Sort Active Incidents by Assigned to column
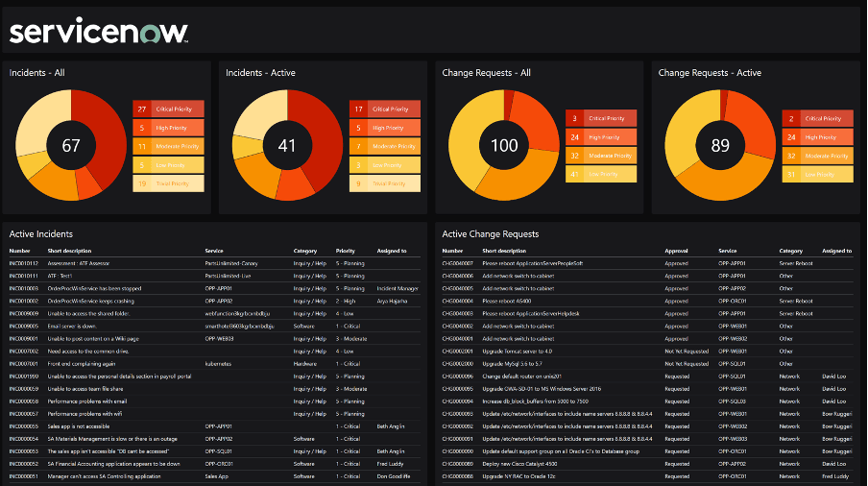 click(x=392, y=251)
